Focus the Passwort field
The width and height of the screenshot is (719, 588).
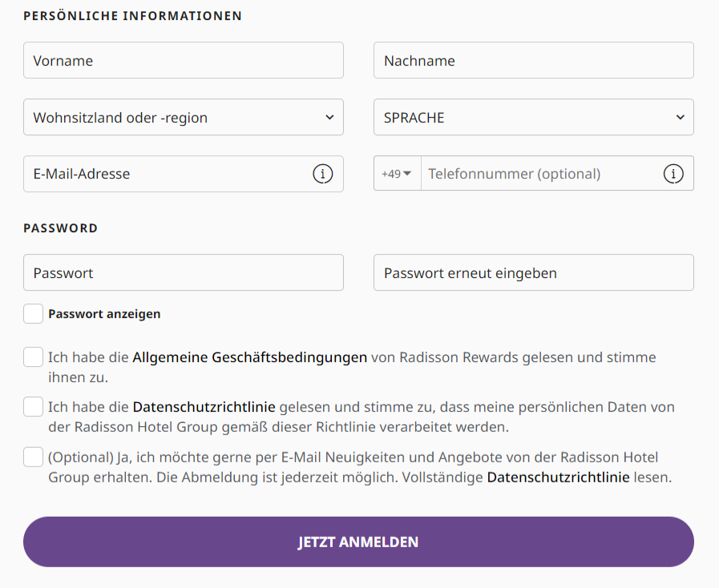click(183, 273)
